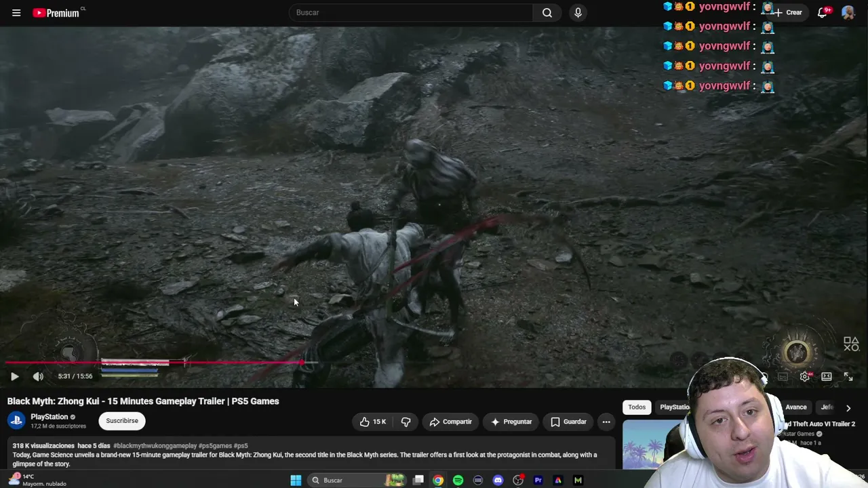
Task: Submit search with the magnifier button
Action: [547, 12]
